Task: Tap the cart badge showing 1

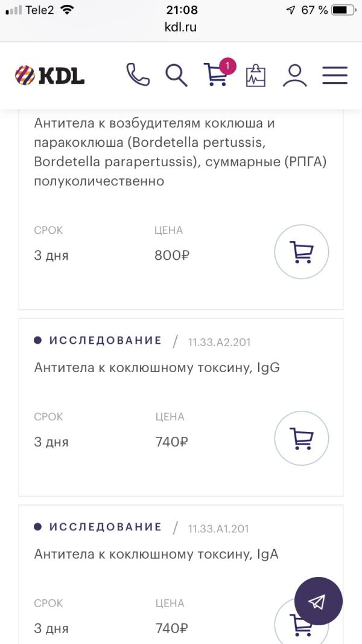Action: [x=227, y=65]
